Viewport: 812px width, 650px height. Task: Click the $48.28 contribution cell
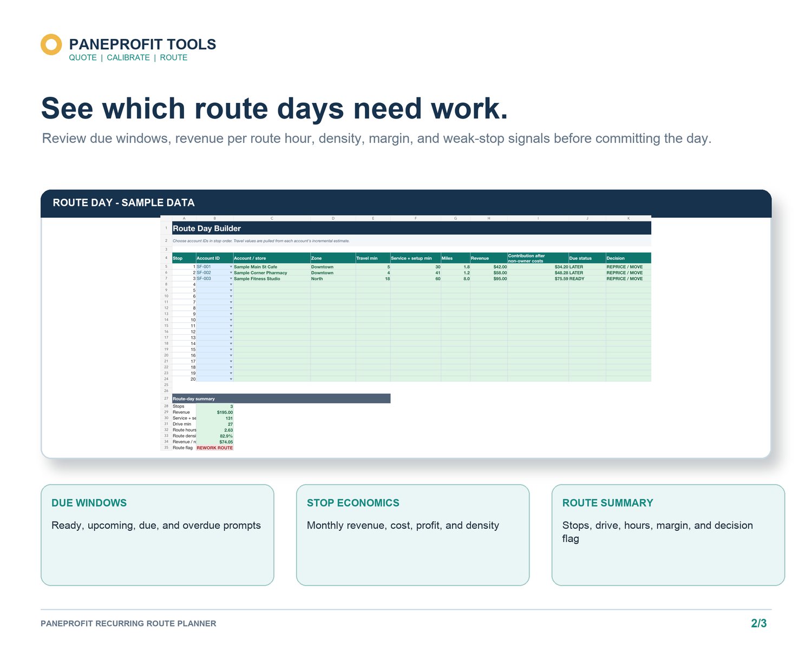538,272
